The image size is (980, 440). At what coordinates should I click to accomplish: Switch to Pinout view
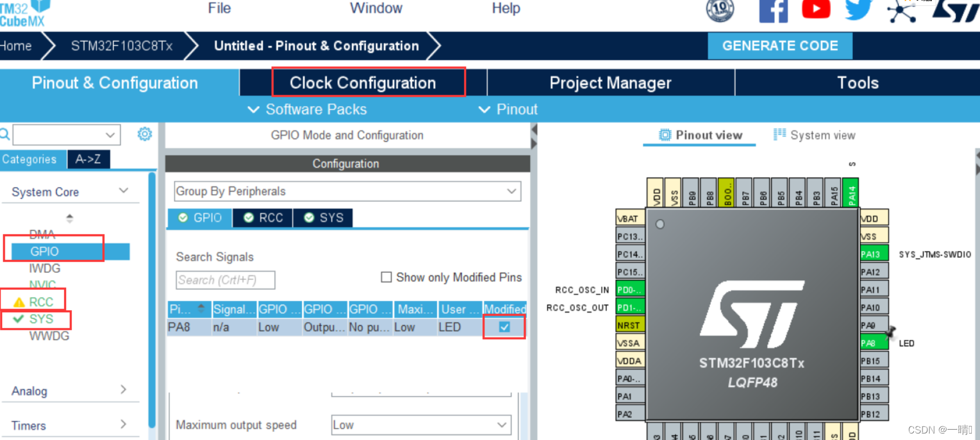click(x=700, y=135)
